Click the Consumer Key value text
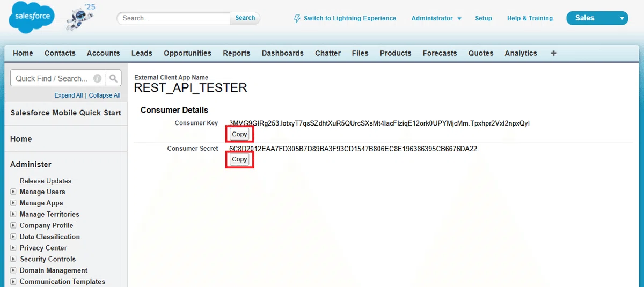Image resolution: width=644 pixels, height=287 pixels. point(379,123)
